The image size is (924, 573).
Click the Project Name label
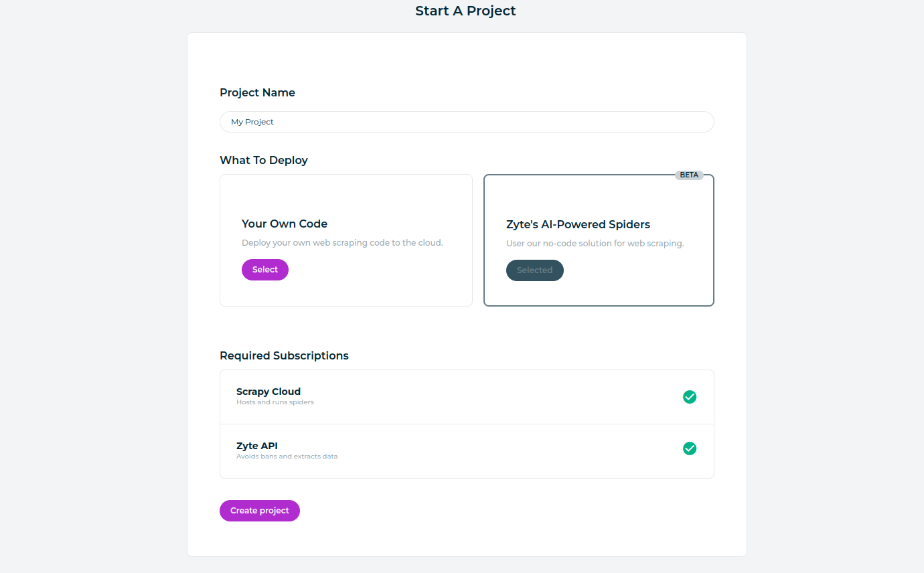pos(257,92)
